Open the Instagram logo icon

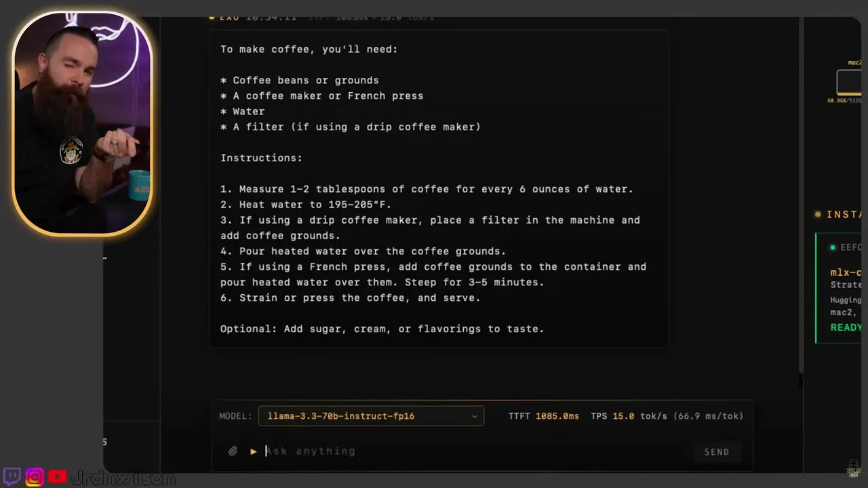click(35, 477)
